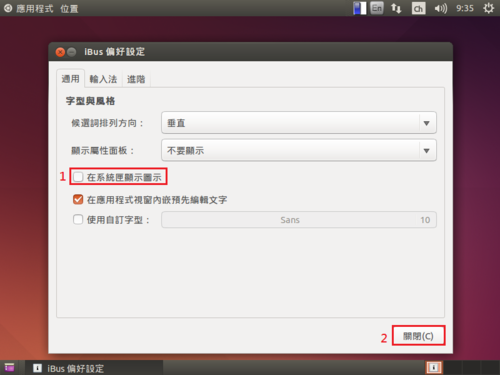Switch to the 輸入法 tab
The width and height of the screenshot is (500, 375).
tap(103, 79)
